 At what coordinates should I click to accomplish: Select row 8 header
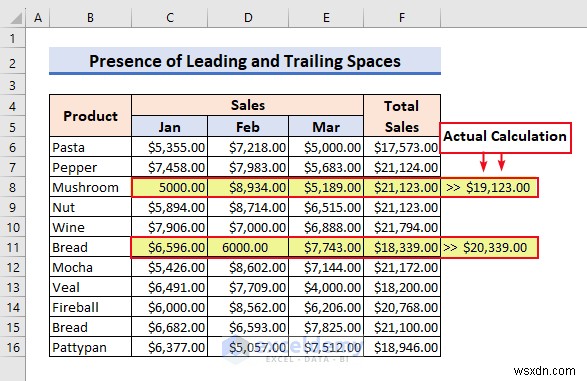tap(13, 187)
